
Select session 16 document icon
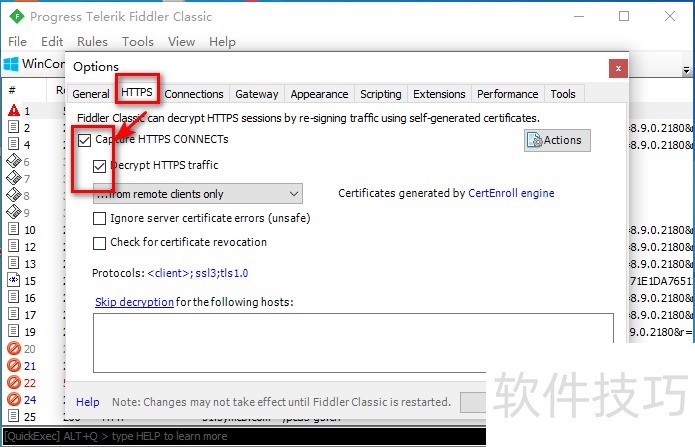tap(14, 297)
